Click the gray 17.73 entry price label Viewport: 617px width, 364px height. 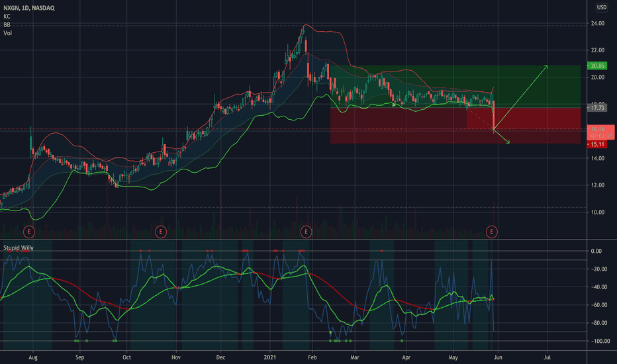point(597,107)
